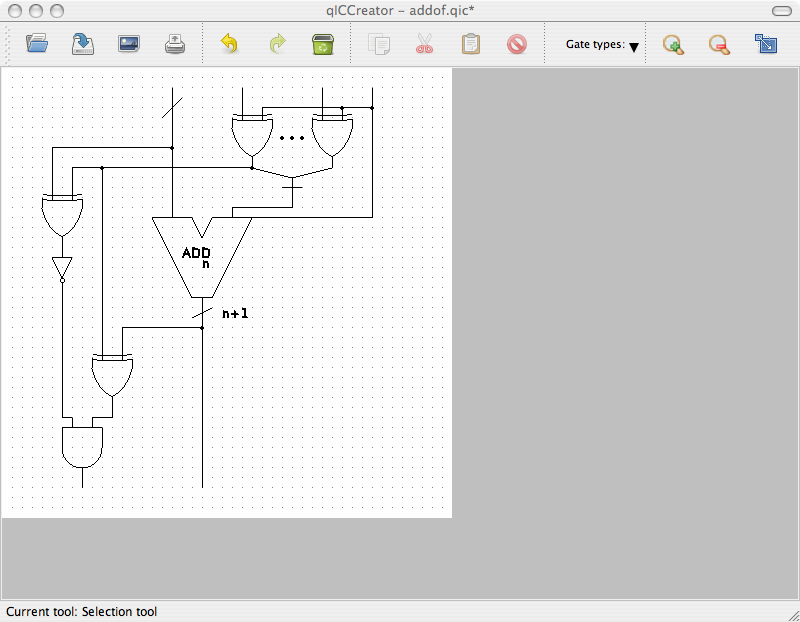Zoom in with the plus magnifier

pos(673,44)
